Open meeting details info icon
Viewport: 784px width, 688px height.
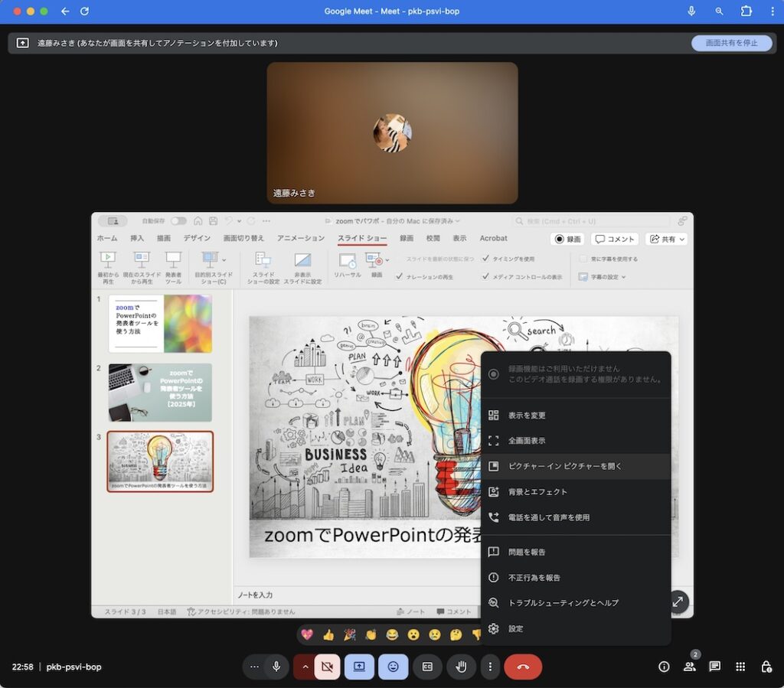coord(664,667)
